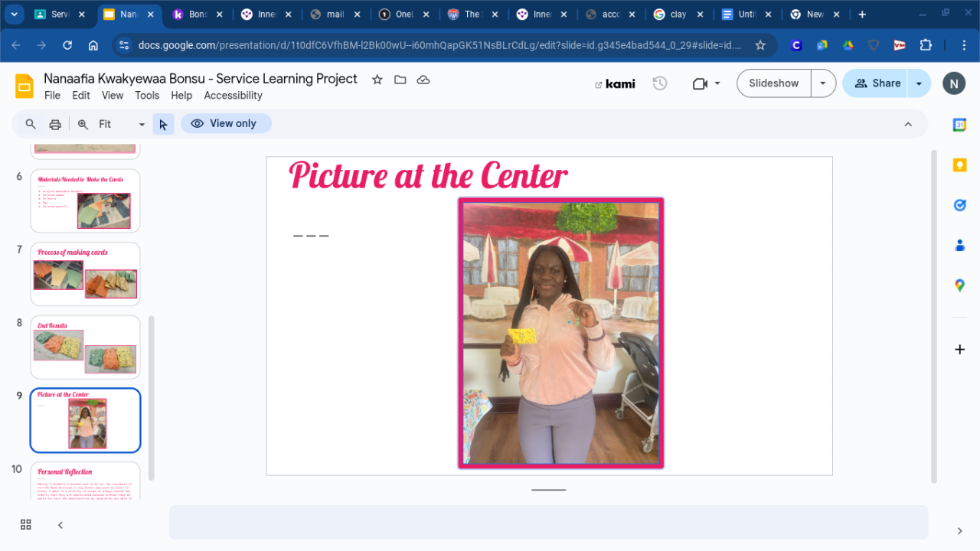The image size is (980, 551).
Task: Open Google Maps side panel
Action: (959, 285)
